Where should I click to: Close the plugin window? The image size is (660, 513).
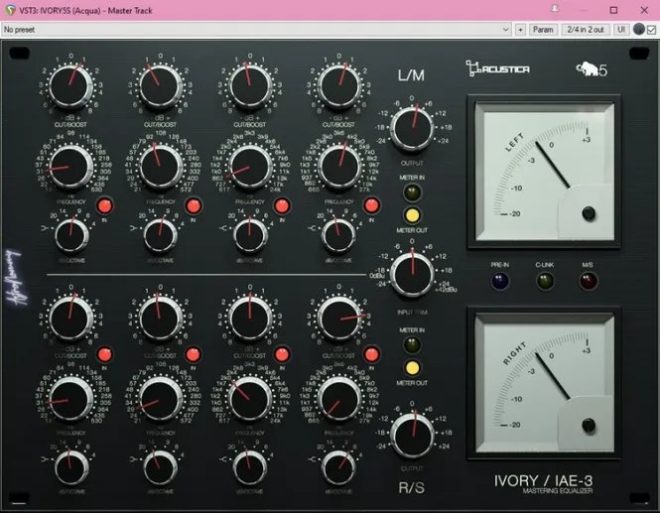tap(644, 10)
